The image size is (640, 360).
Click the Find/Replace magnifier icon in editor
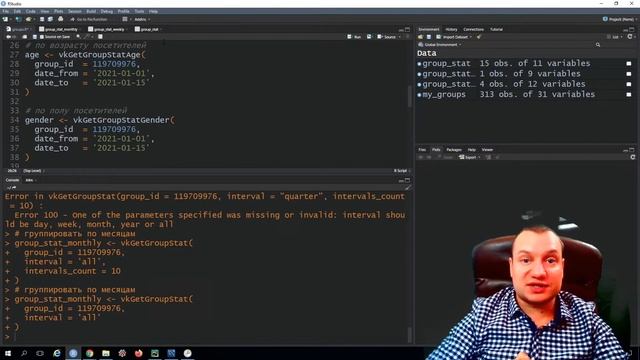pos(78,37)
